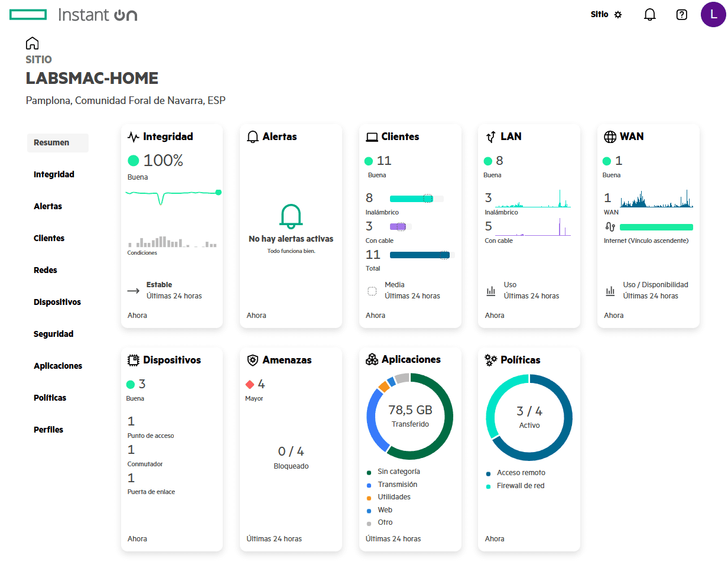Open the Perfiles section in sidebar
Viewport: 728px width, 562px height.
(48, 430)
